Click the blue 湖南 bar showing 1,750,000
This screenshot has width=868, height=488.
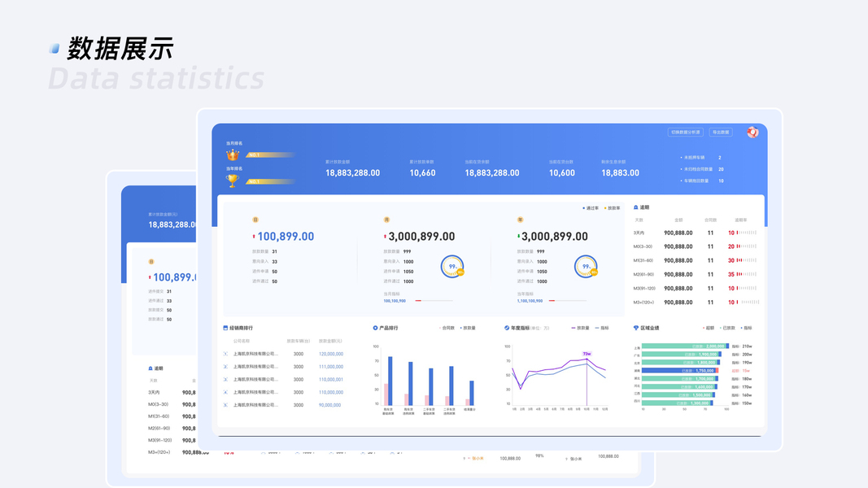click(x=678, y=371)
